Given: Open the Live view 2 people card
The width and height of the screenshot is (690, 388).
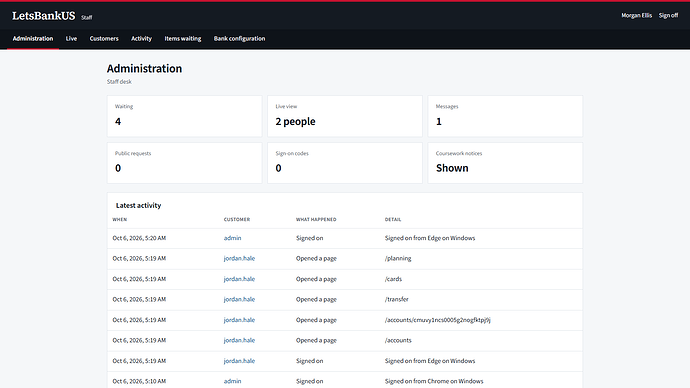Looking at the screenshot, I should click(345, 116).
